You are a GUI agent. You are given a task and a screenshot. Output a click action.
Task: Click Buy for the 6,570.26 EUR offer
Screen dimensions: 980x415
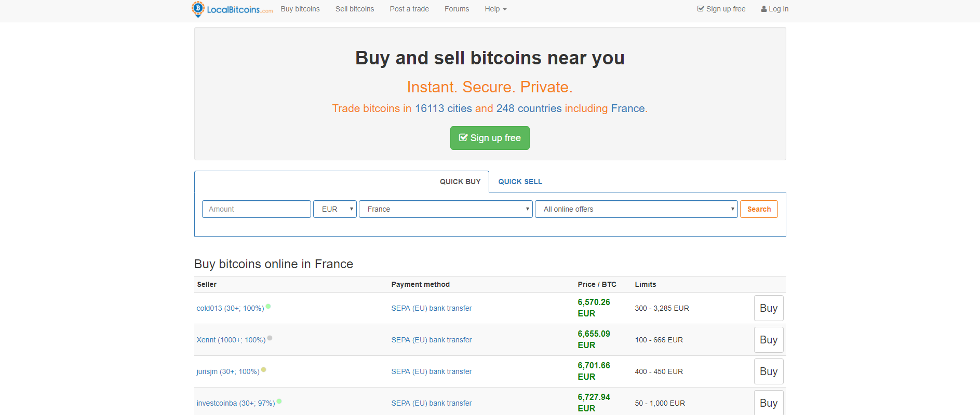[x=769, y=308]
